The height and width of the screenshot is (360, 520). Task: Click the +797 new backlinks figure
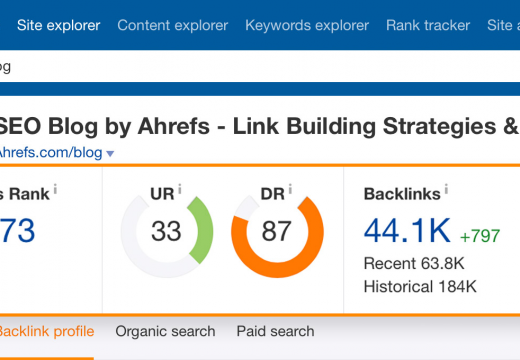pos(480,236)
